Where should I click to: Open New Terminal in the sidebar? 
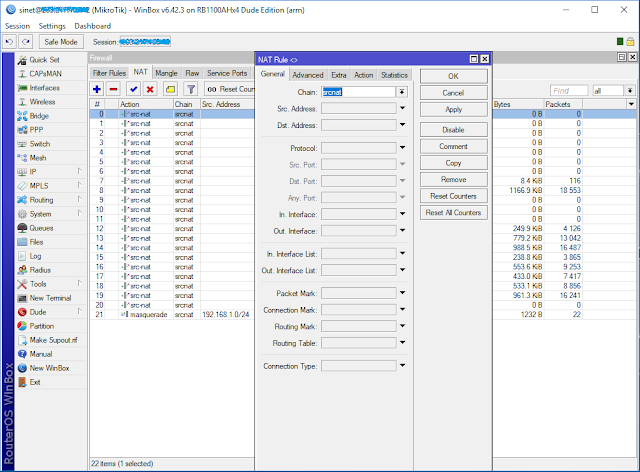click(x=50, y=298)
